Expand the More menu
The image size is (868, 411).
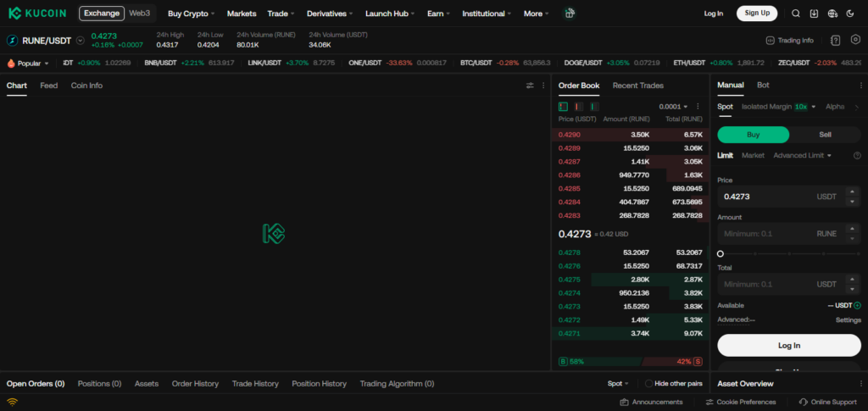tap(537, 14)
